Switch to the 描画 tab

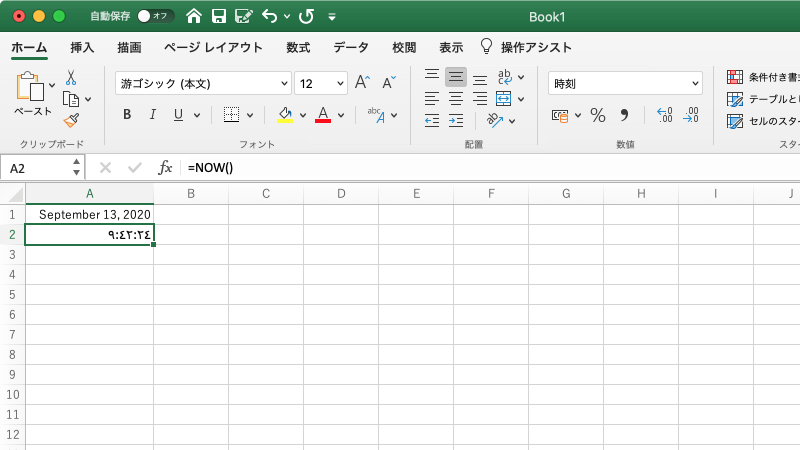tap(129, 47)
